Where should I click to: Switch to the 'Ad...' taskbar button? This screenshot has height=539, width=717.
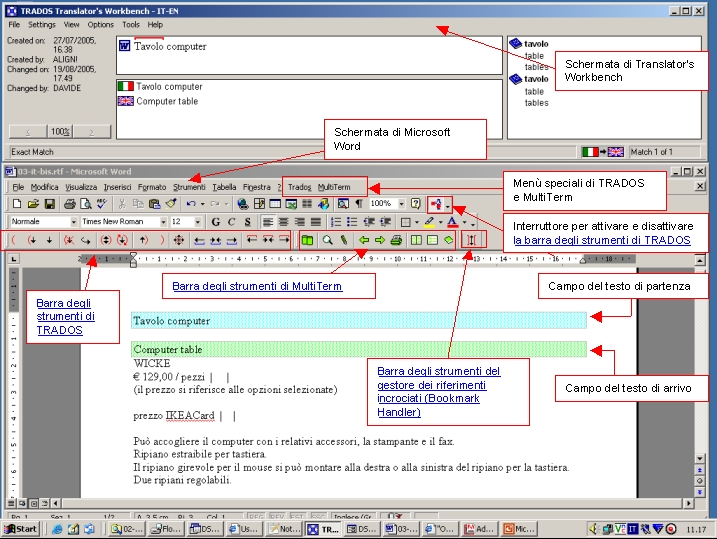tap(480, 529)
